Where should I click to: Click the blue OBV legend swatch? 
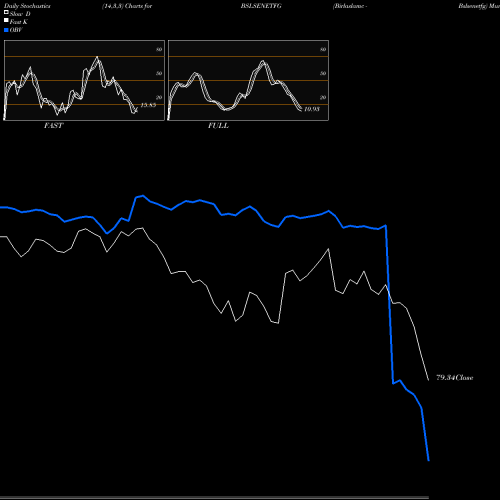[6, 30]
